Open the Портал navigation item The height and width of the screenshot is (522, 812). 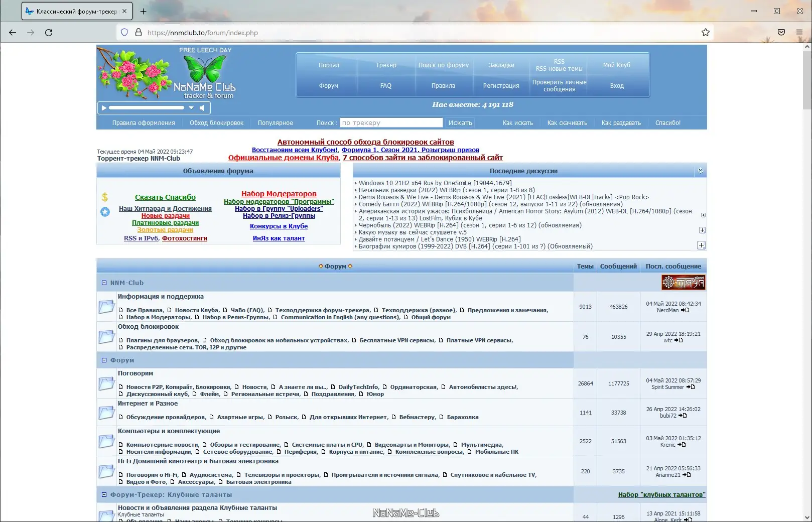click(x=329, y=65)
